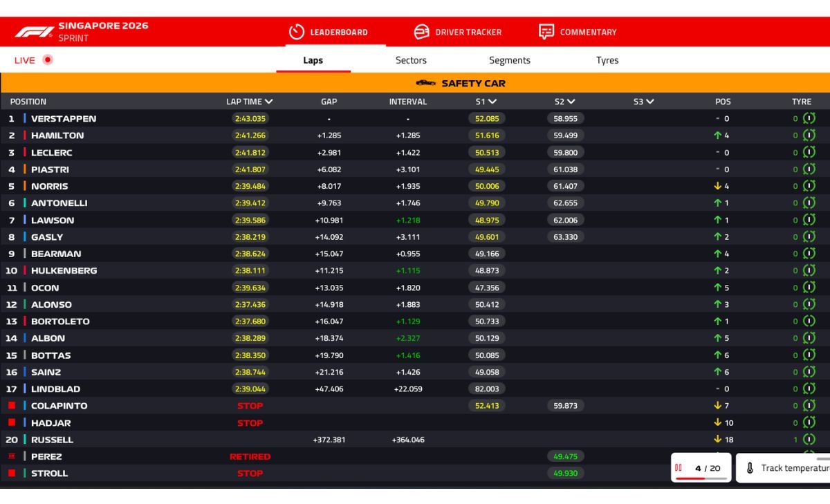Select HAMILTON driver row name
Image resolution: width=830 pixels, height=504 pixels.
57,136
